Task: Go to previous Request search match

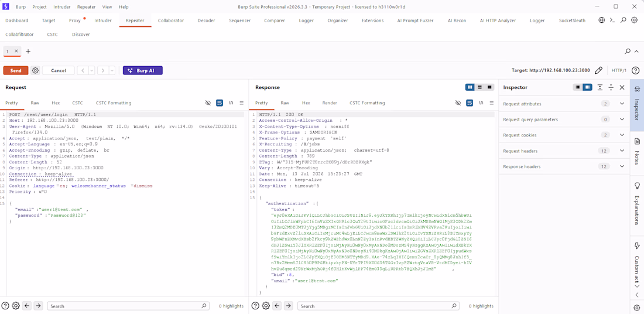Action: tap(27, 306)
